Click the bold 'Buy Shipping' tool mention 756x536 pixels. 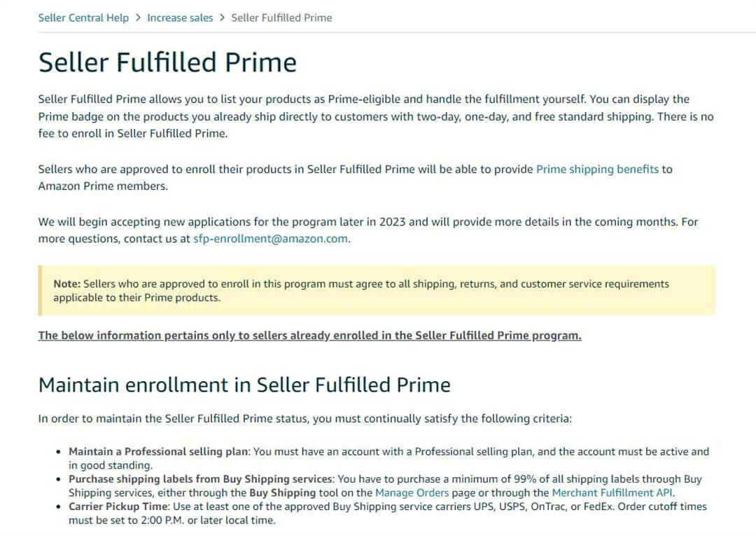pos(282,493)
